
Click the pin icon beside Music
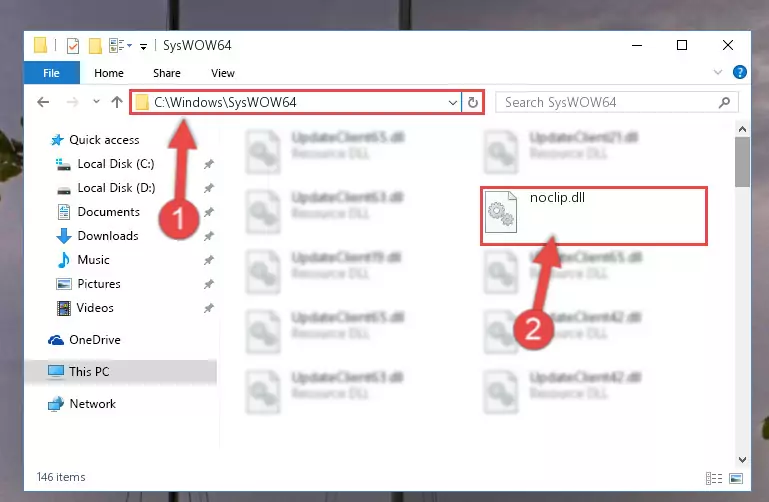tap(209, 260)
